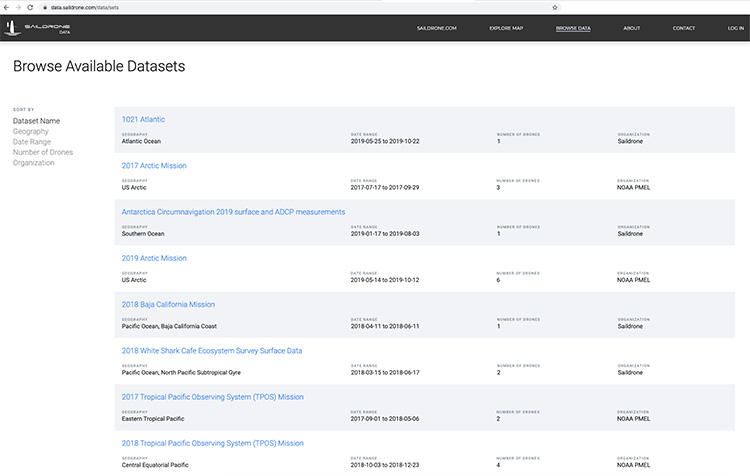The image size is (750, 476).
Task: Click the address bar URL field
Action: click(200, 6)
